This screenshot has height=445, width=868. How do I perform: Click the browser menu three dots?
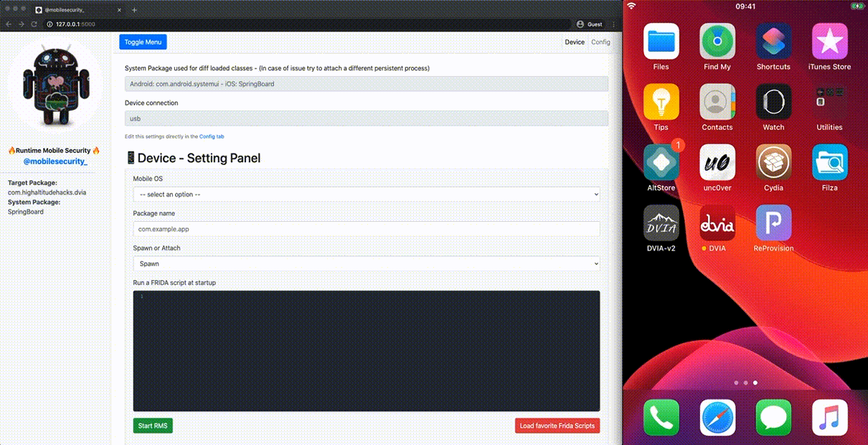pos(613,24)
